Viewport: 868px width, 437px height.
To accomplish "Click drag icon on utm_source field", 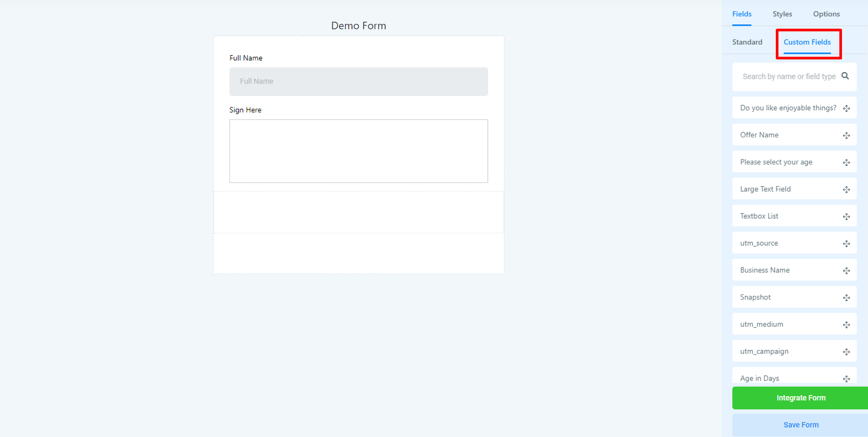I will [846, 244].
